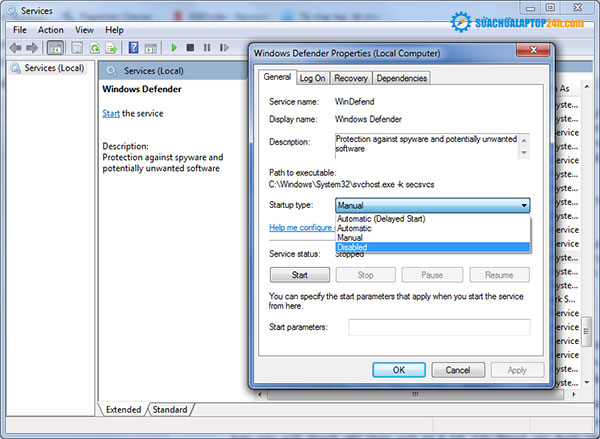The height and width of the screenshot is (439, 600).
Task: Choose Automatic (Delayed Start) startup option
Action: click(x=433, y=219)
